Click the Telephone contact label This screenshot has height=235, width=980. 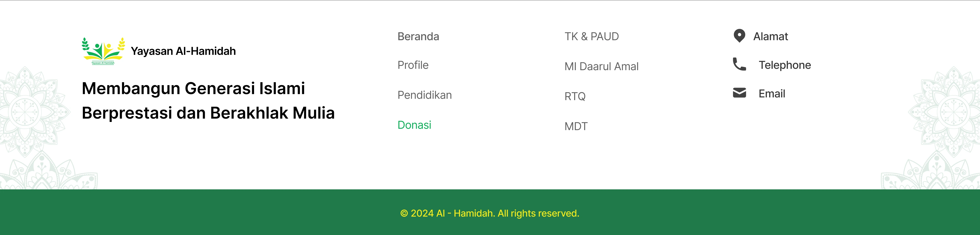784,65
